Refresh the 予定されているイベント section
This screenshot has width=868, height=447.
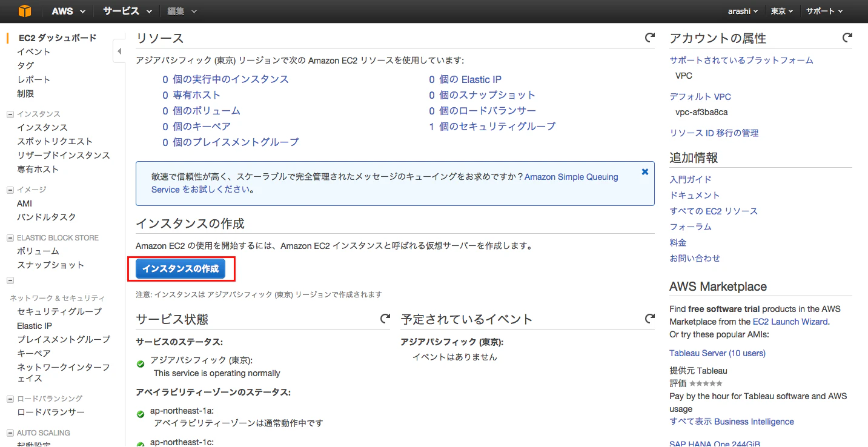[x=649, y=318]
